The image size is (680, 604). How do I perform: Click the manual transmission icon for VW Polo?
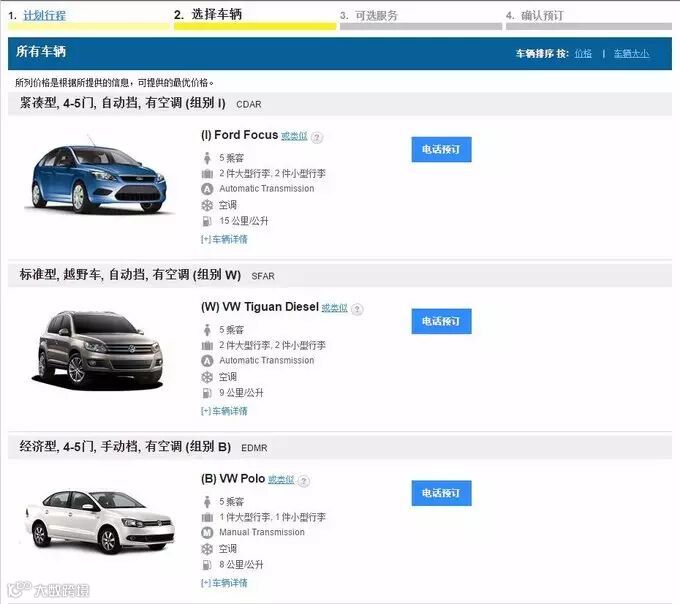(207, 532)
